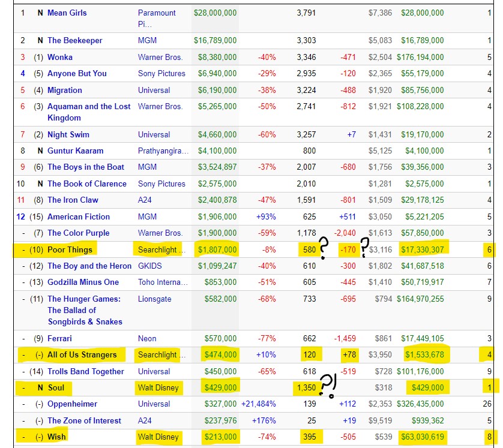Viewport: 503px width, 448px height.
Task: Select the Godzilla Minus One link
Action: click(x=83, y=282)
